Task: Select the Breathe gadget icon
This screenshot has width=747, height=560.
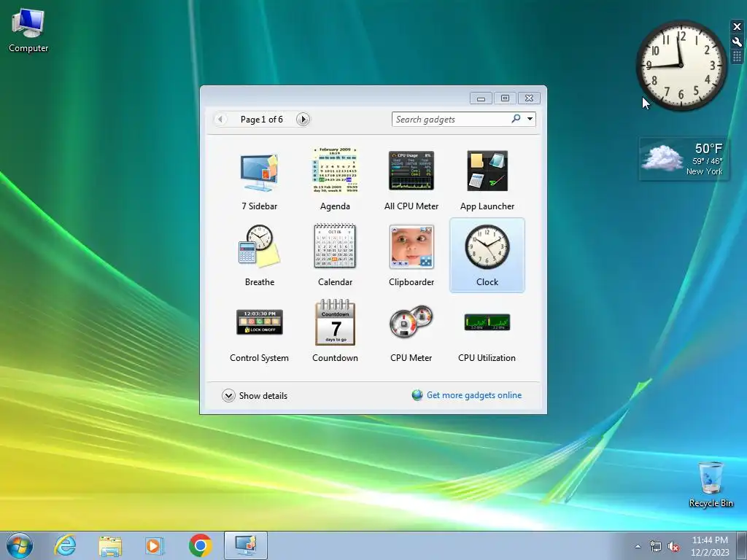Action: (x=259, y=246)
